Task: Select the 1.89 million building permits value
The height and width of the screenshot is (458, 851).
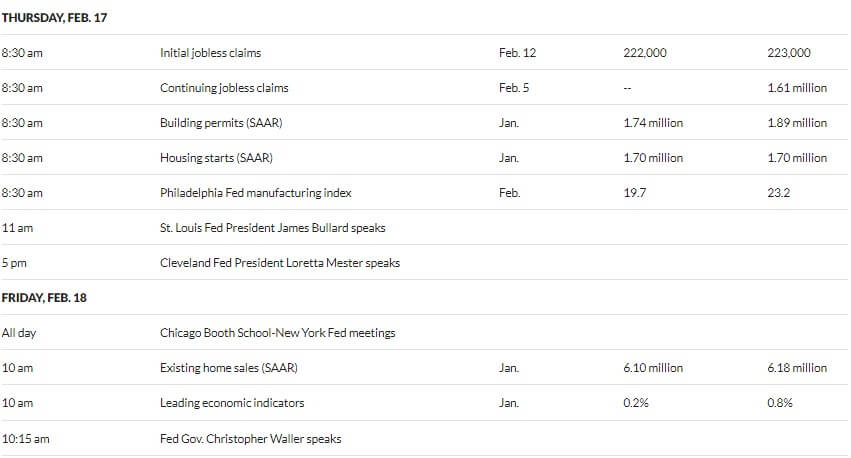Action: coord(797,123)
